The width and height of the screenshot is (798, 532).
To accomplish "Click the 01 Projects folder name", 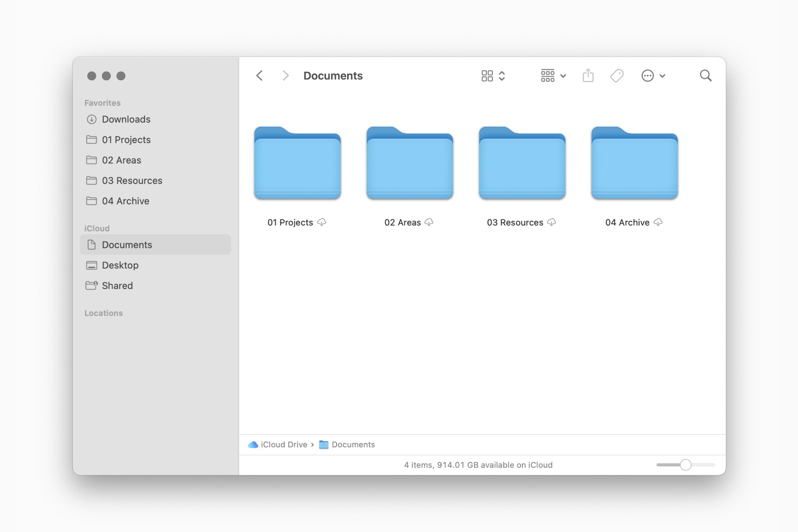I will pyautogui.click(x=290, y=223).
